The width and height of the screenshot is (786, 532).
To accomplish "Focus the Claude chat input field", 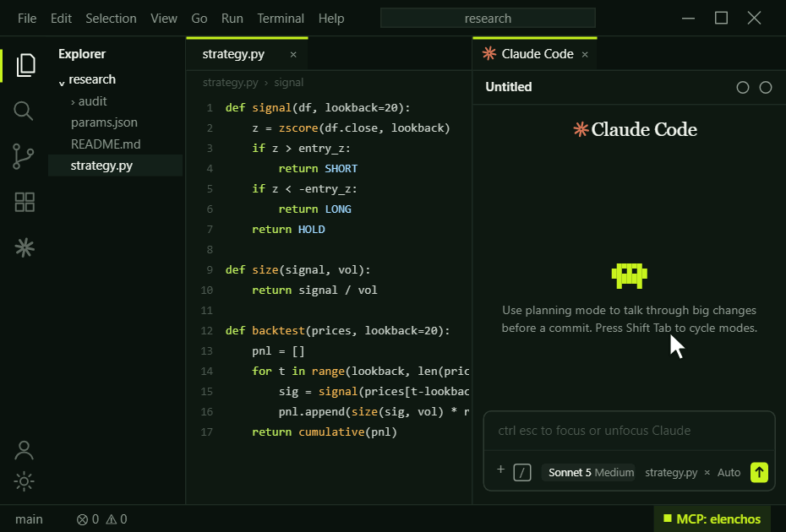I will [x=629, y=431].
